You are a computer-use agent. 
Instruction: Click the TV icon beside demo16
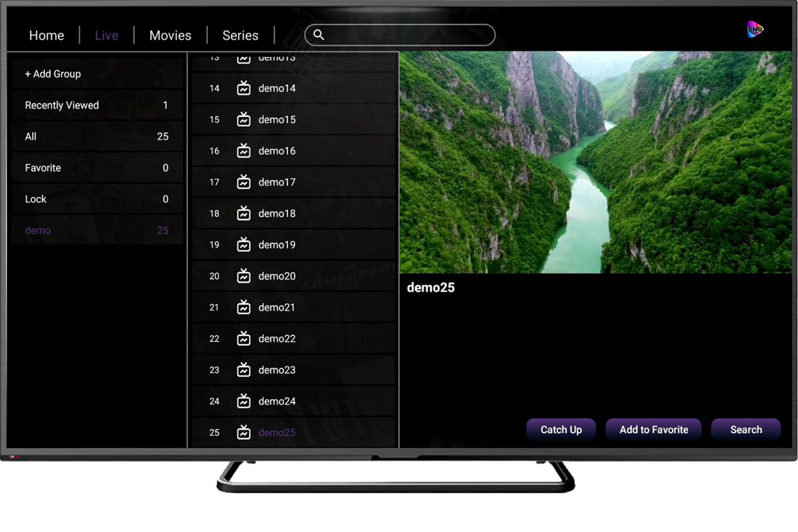(244, 151)
